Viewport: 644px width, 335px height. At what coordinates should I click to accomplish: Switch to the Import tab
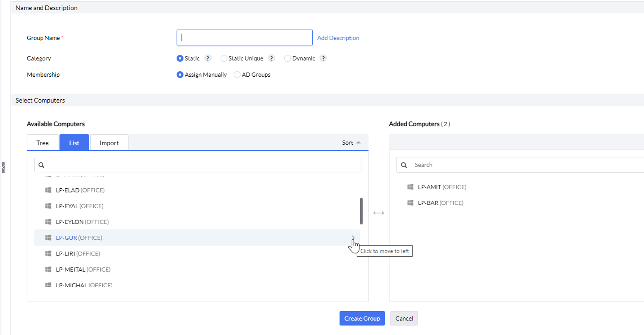pyautogui.click(x=109, y=143)
